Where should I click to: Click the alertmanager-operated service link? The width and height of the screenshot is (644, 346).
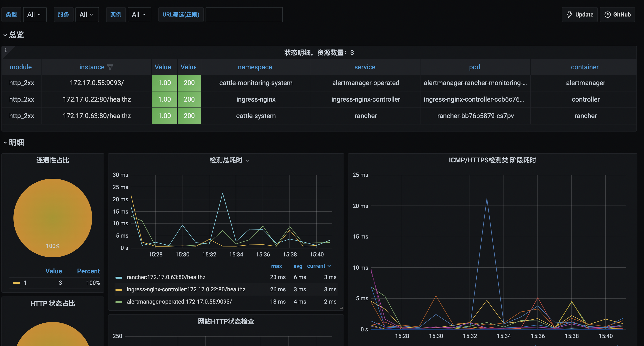365,83
